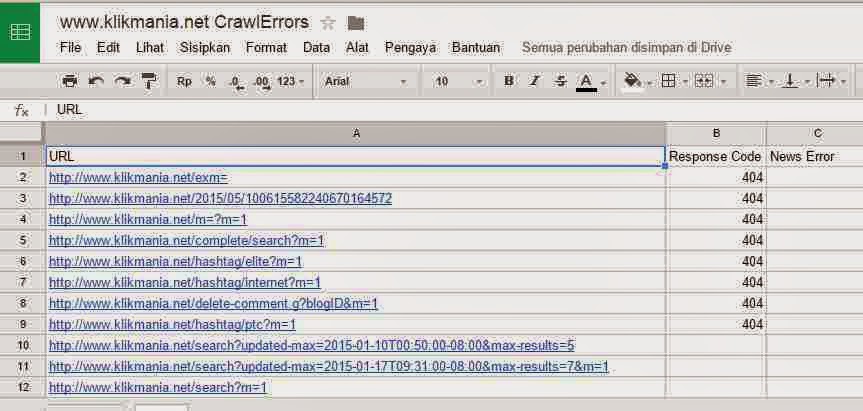
Task: Open the klikmania.net/search?m=1 link
Action: (157, 387)
